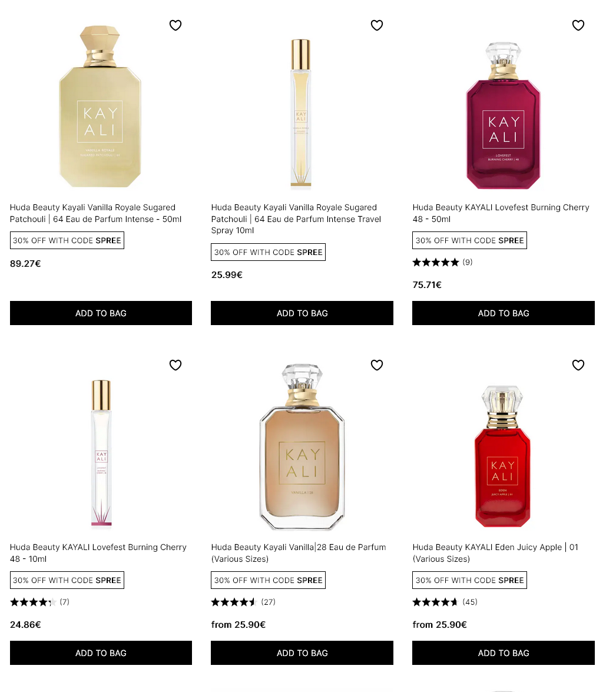Add Eden Juicy Apple to bag
This screenshot has width=616, height=692.
[504, 653]
